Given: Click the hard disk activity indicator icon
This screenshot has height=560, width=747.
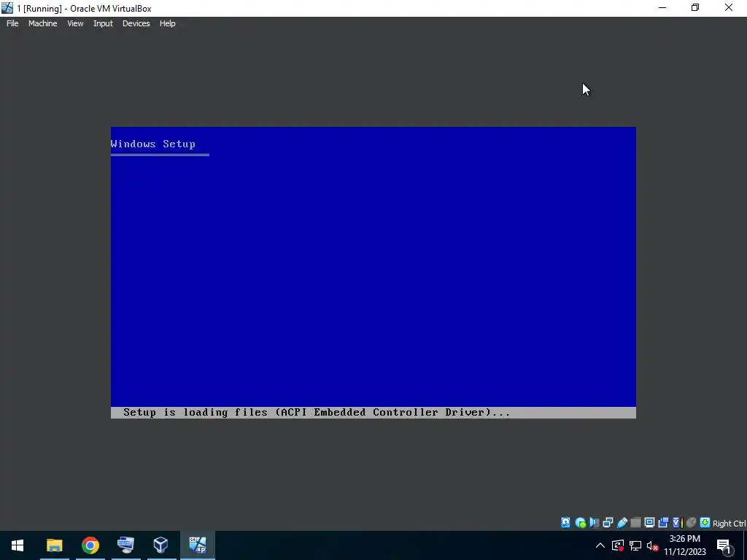Looking at the screenshot, I should 565,523.
